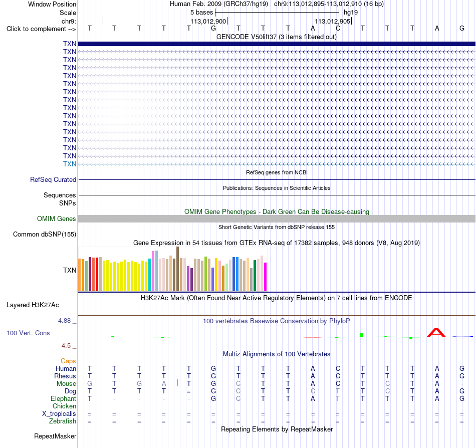Click the Human Feb. 2009 (GRCh37/hg19) assembly text

[219, 4]
